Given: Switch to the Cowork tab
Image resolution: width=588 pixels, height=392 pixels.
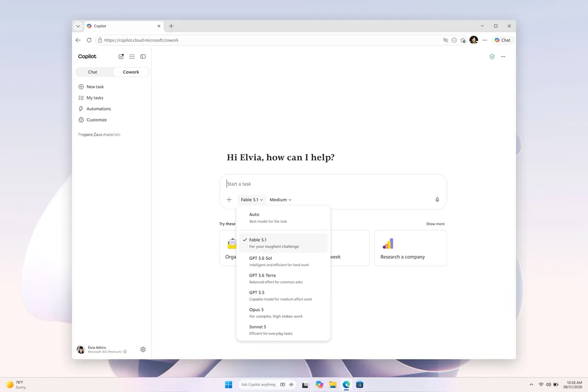Looking at the screenshot, I should [131, 72].
